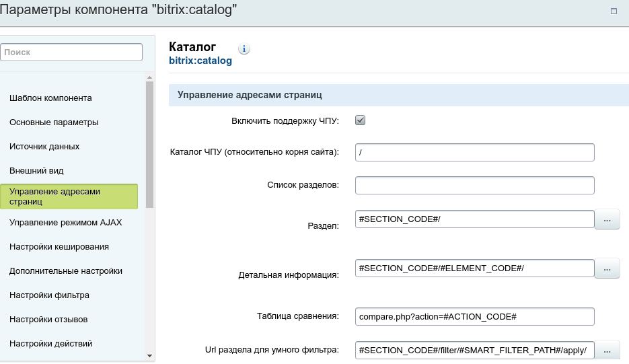Switch to Внешний вид section
The width and height of the screenshot is (629, 364).
(36, 171)
